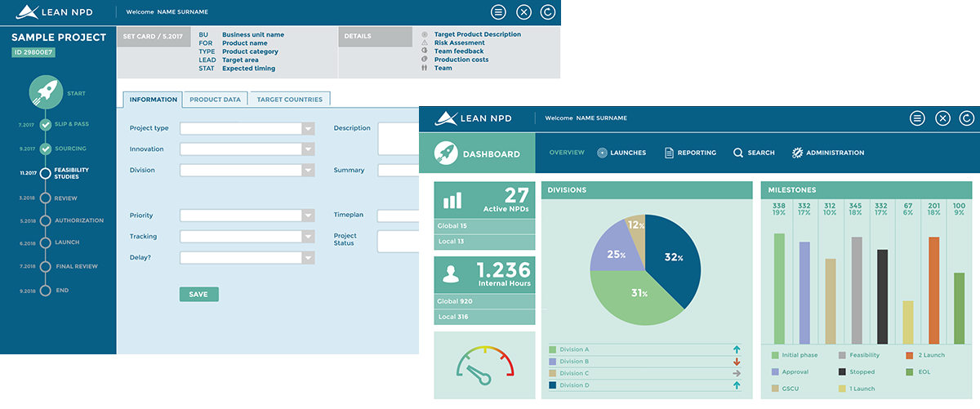The image size is (980, 409).
Task: Select the Feasibility Studies step circle
Action: [46, 173]
